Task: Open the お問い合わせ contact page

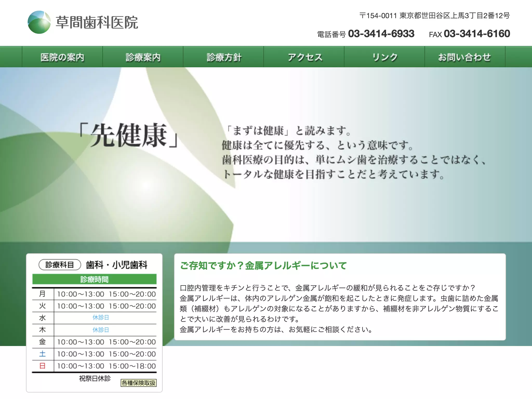Action: pos(465,57)
